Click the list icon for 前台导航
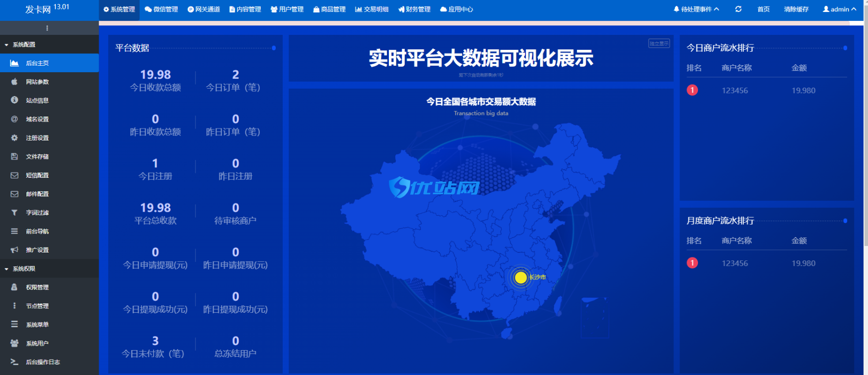This screenshot has height=375, width=868. coord(14,231)
